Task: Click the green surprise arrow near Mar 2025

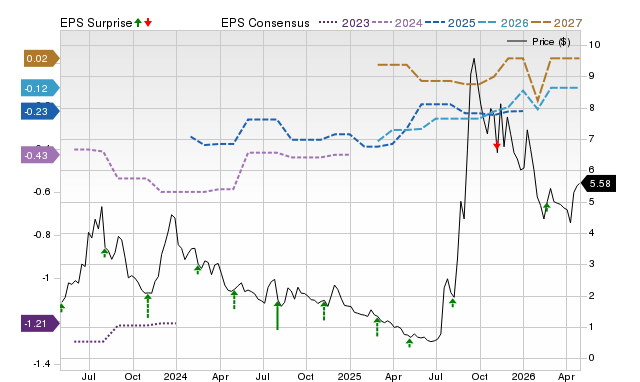Action: tap(377, 327)
